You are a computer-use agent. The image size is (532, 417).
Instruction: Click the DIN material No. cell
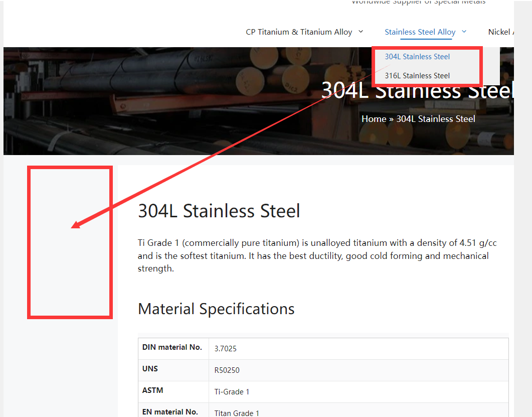coord(173,348)
